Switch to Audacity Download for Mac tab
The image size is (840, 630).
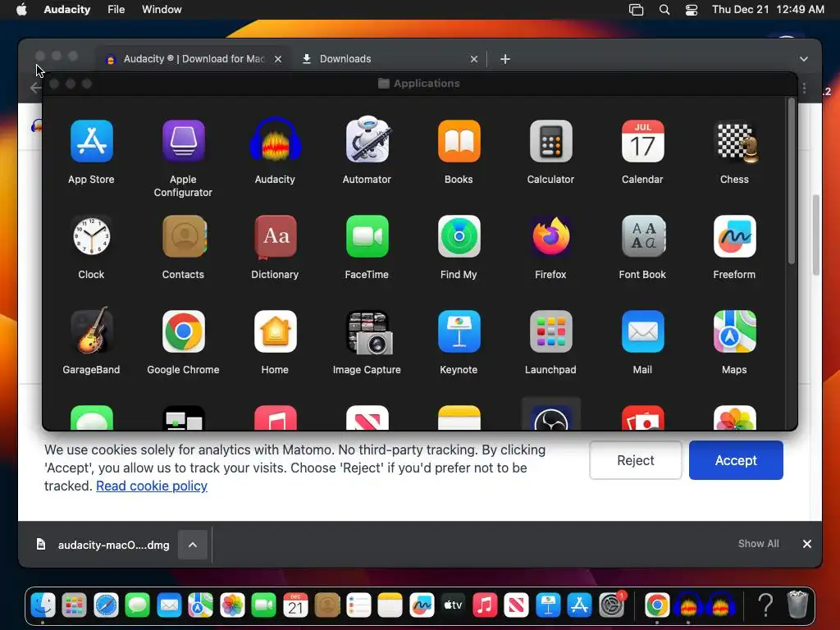(x=194, y=59)
